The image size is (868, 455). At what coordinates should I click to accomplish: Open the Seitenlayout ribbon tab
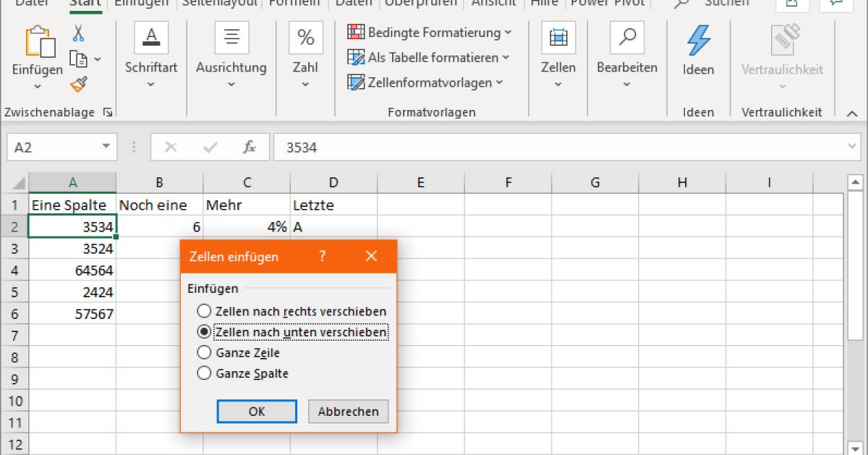tap(218, 3)
